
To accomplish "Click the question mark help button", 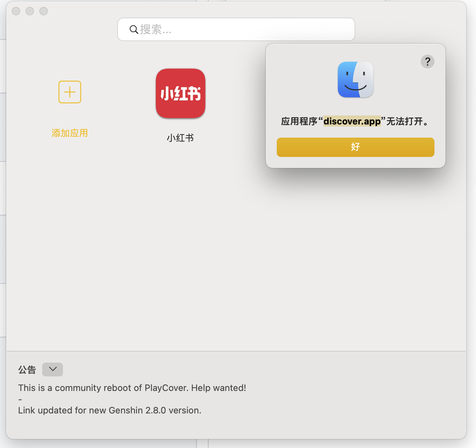I will (x=428, y=62).
